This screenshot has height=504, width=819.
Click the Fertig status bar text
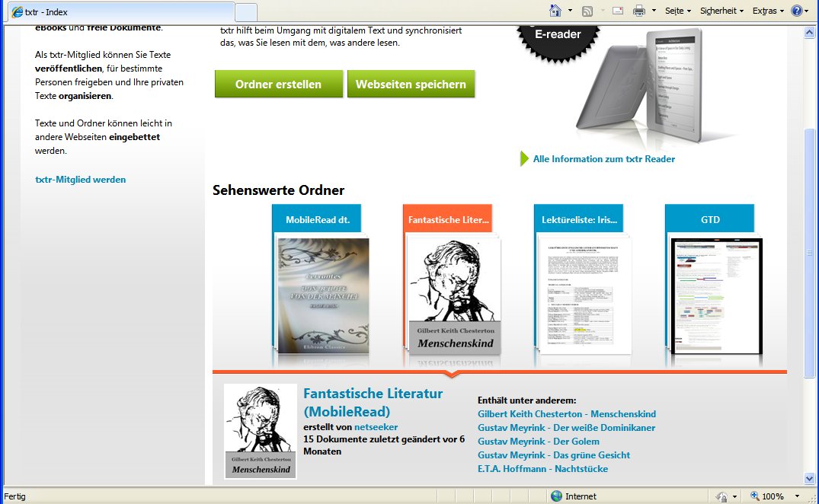14,496
